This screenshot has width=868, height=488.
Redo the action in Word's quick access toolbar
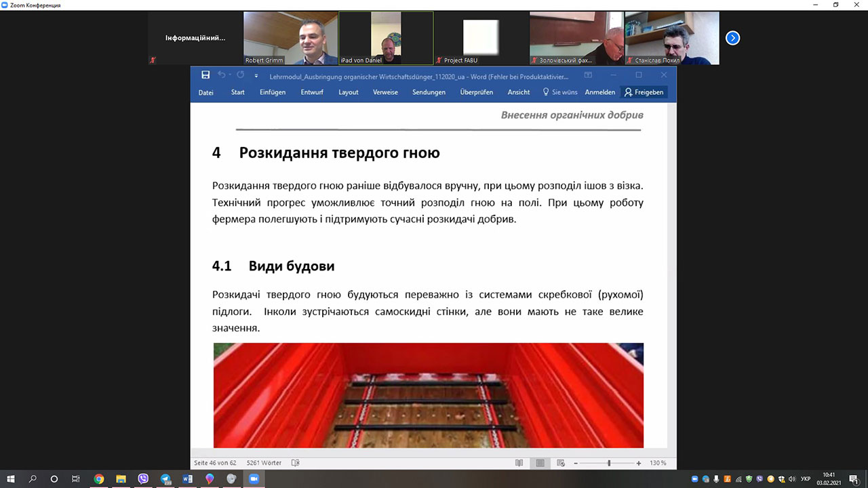pyautogui.click(x=241, y=75)
